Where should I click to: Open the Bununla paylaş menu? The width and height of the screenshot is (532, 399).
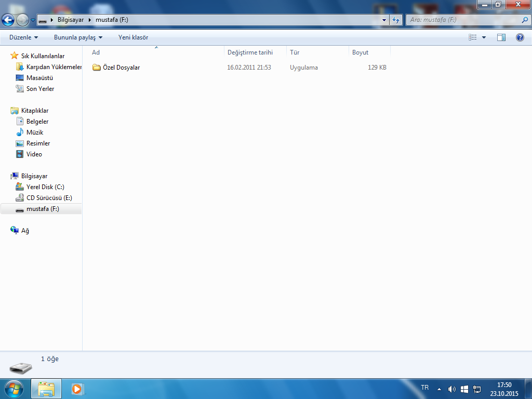[78, 37]
